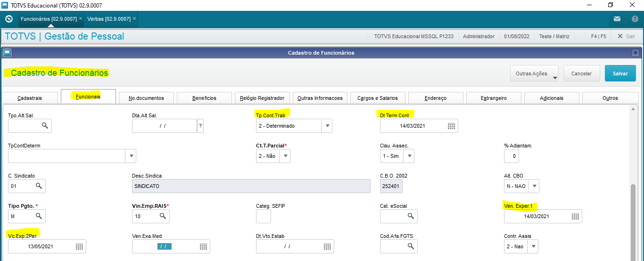Open the Cargos e Salarios tab
This screenshot has width=644, height=261.
[x=378, y=98]
